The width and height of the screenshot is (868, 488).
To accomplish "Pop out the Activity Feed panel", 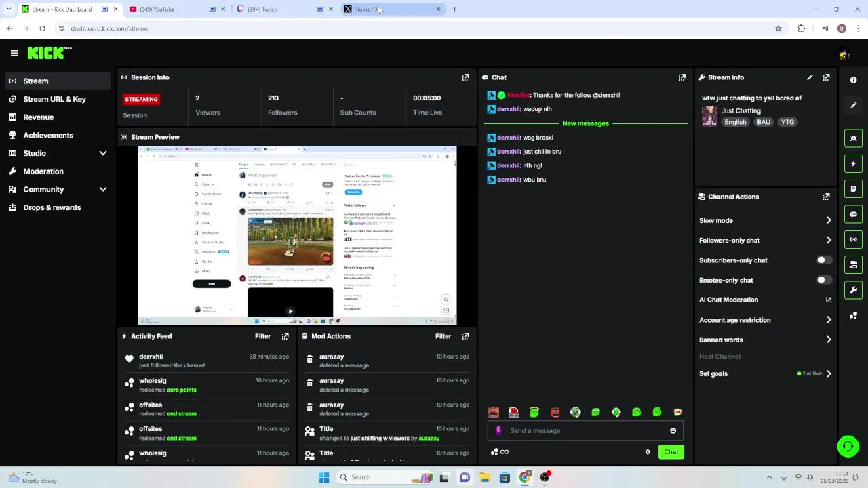I will point(285,336).
